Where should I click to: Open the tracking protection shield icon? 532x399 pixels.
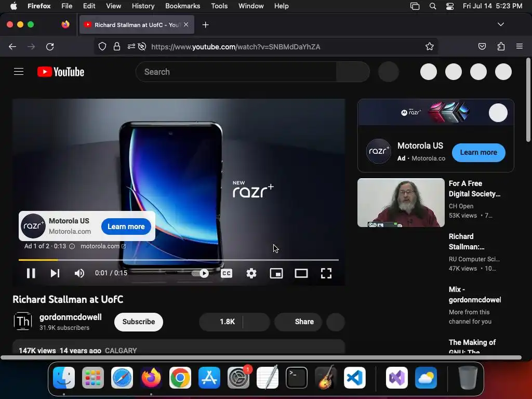point(102,46)
